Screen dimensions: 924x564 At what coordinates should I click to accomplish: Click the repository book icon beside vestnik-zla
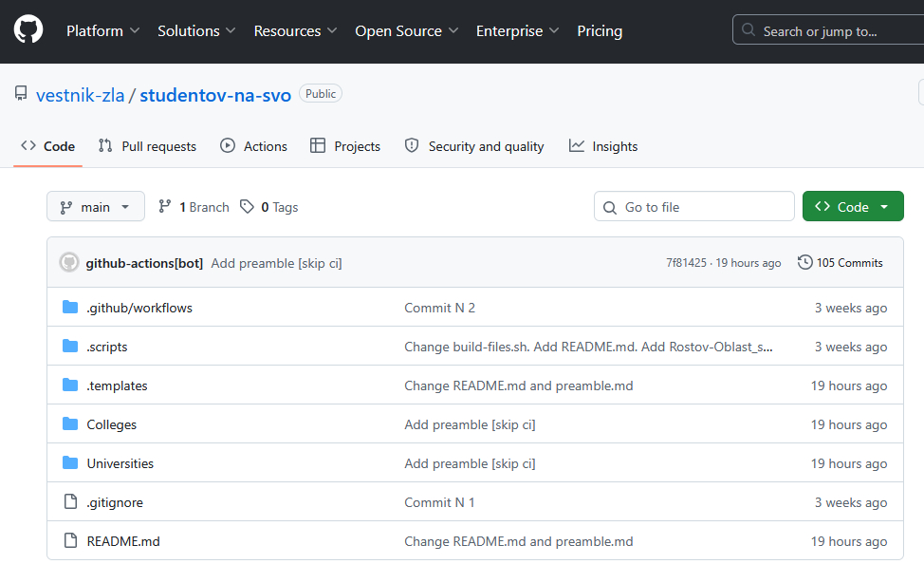point(21,93)
